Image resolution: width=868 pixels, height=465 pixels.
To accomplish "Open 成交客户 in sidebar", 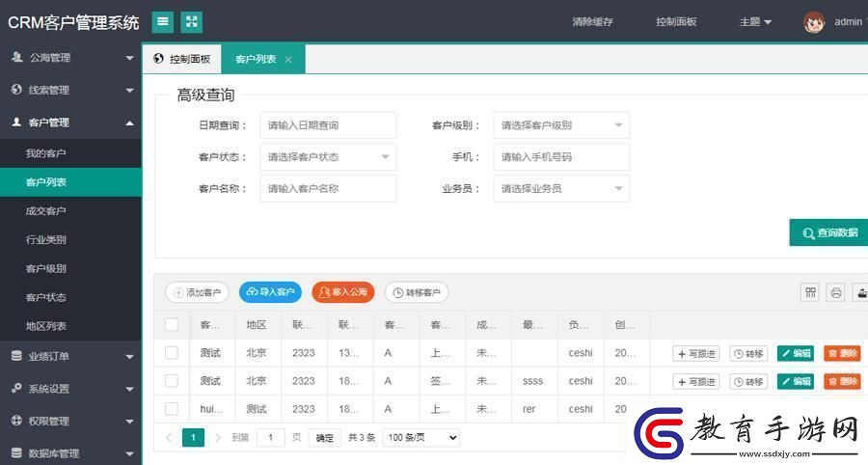I will tap(70, 211).
